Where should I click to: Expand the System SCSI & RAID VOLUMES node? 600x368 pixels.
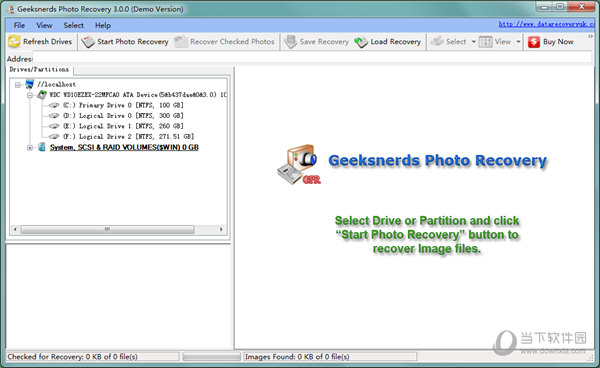click(30, 148)
